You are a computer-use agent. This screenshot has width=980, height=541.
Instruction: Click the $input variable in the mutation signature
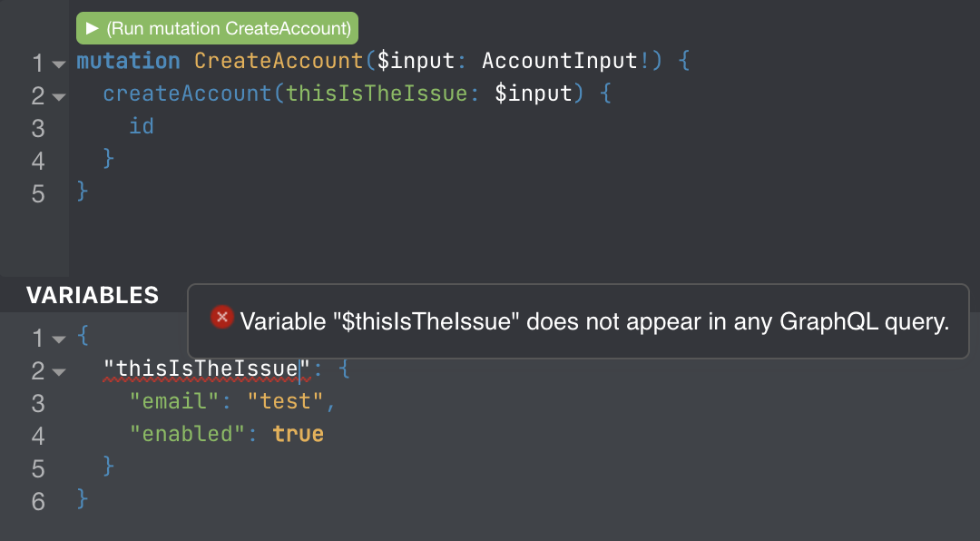(x=416, y=60)
